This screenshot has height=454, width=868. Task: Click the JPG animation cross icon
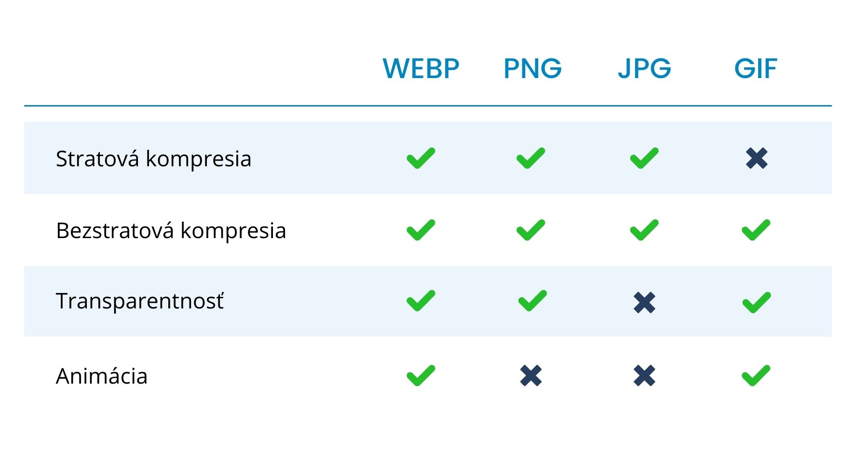click(644, 376)
